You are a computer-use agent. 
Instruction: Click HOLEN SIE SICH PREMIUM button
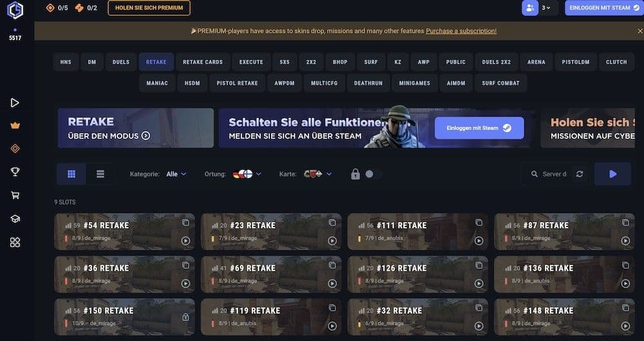(x=149, y=8)
